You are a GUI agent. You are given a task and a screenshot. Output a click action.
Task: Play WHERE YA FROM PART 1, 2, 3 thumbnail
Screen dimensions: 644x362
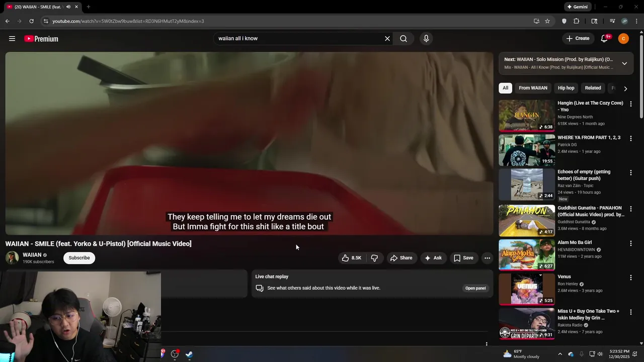pos(527,150)
